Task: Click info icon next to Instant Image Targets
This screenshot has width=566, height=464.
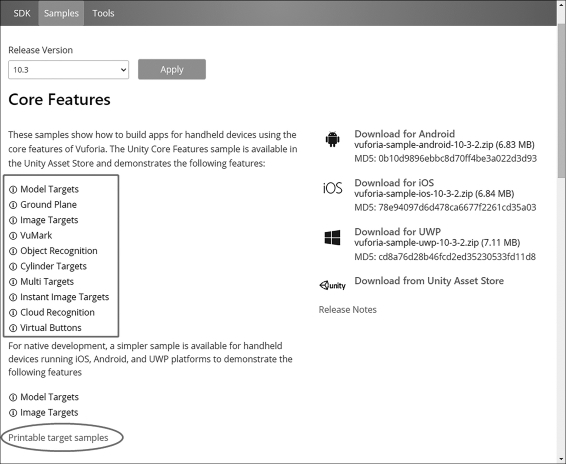Action: [13, 298]
